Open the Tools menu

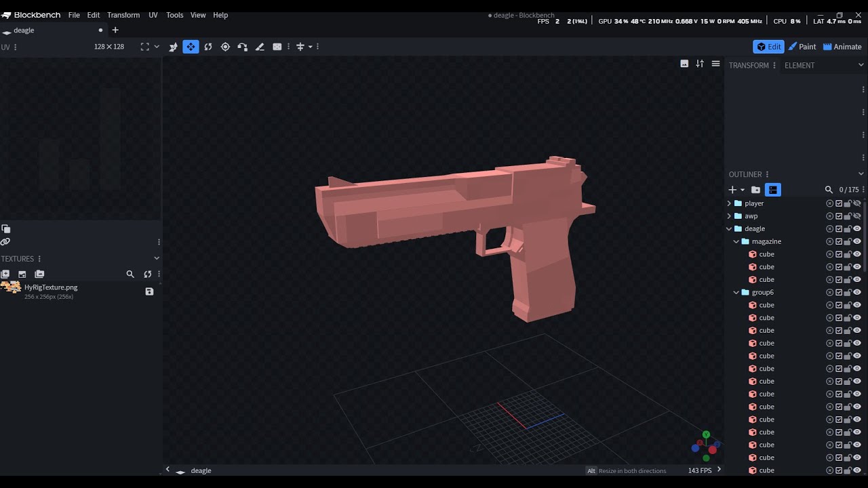(x=175, y=15)
